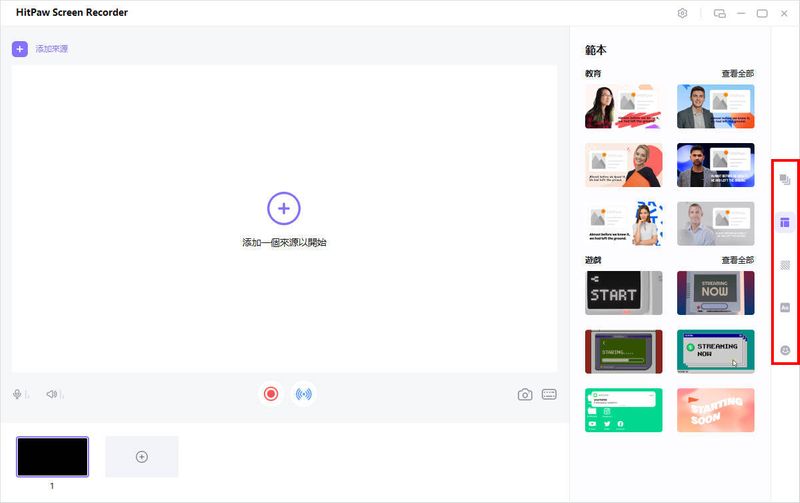Start recording with the red record button
Viewport: 800px width, 503px height.
271,394
